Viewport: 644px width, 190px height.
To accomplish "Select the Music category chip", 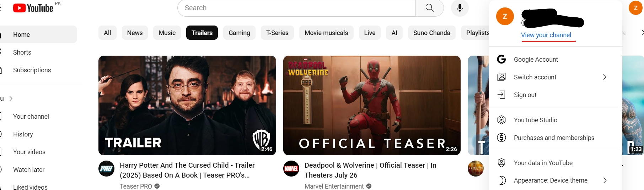I will click(x=167, y=33).
